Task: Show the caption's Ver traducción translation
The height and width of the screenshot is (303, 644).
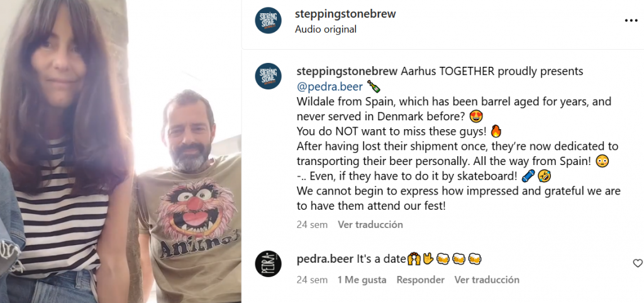Action: [x=370, y=225]
